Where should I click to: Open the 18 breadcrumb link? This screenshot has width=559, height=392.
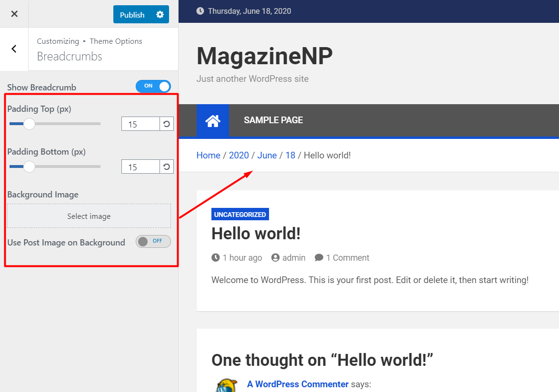(290, 155)
